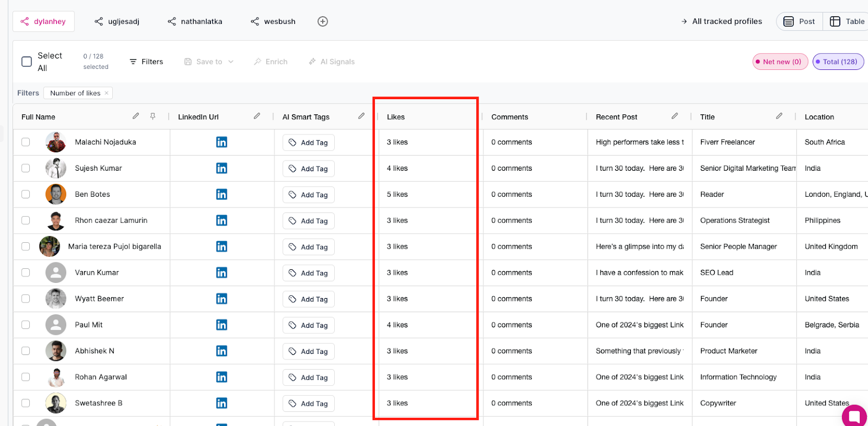Screen dimensions: 868x426
Task: Edit the AI Smart Tags column pencil icon
Action: tap(361, 116)
